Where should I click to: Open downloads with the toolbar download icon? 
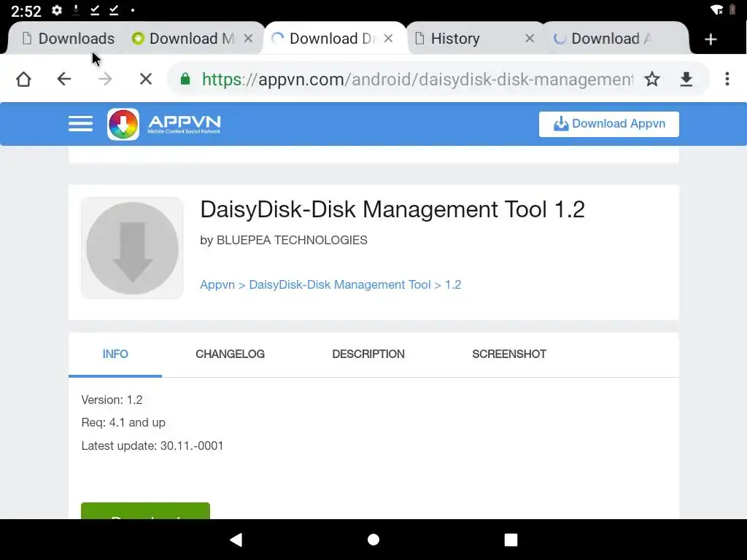coord(686,79)
